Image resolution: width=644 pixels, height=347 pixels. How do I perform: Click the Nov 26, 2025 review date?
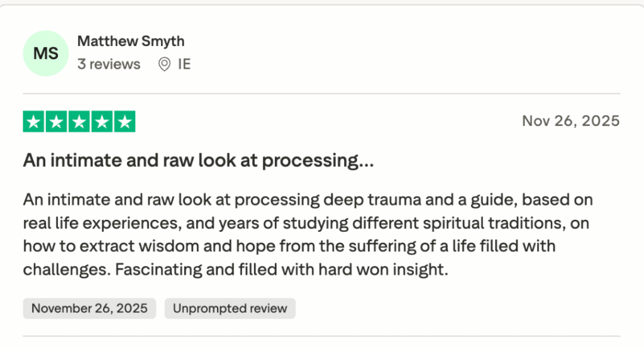pos(570,121)
